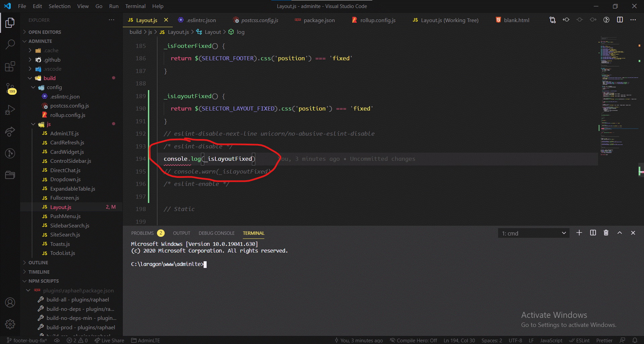
Task: Start a Live Share session
Action: (x=109, y=340)
